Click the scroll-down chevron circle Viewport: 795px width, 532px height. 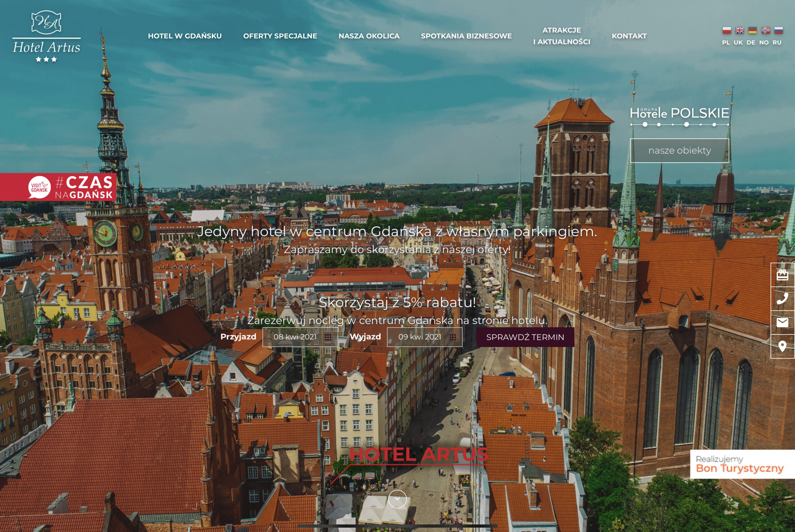coord(397,499)
